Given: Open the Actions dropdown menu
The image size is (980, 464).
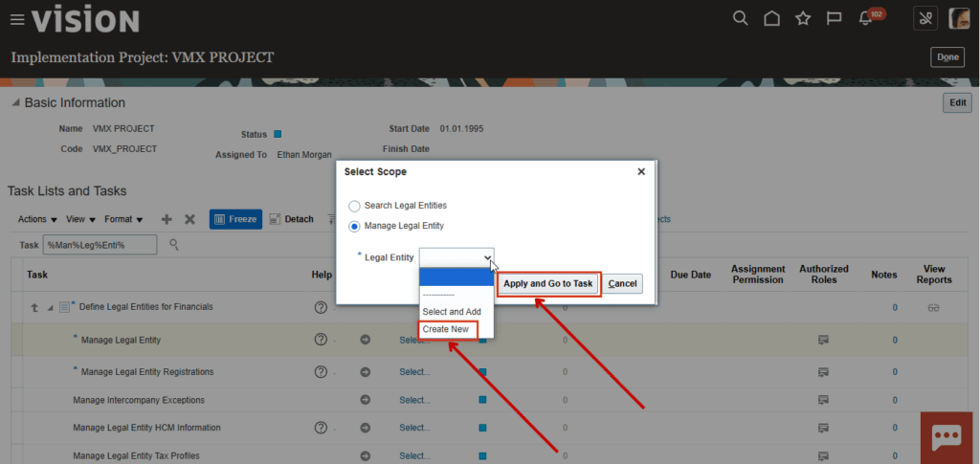Looking at the screenshot, I should click(37, 219).
